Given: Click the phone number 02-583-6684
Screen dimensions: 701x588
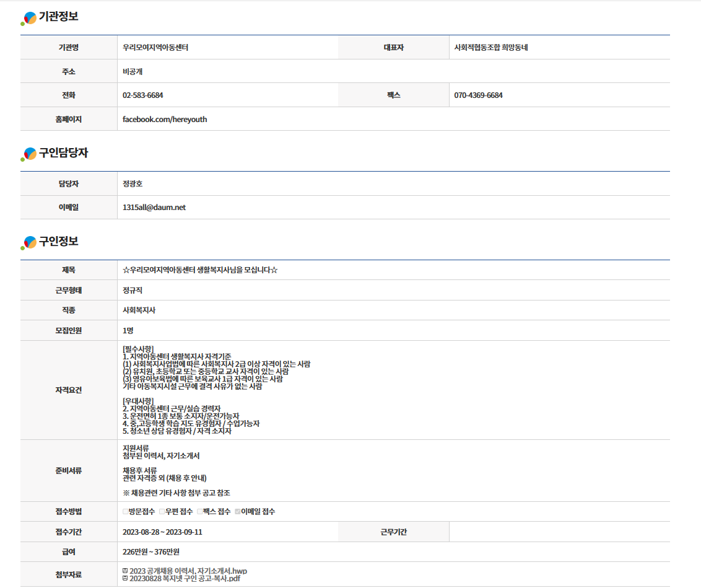Looking at the screenshot, I should (143, 95).
